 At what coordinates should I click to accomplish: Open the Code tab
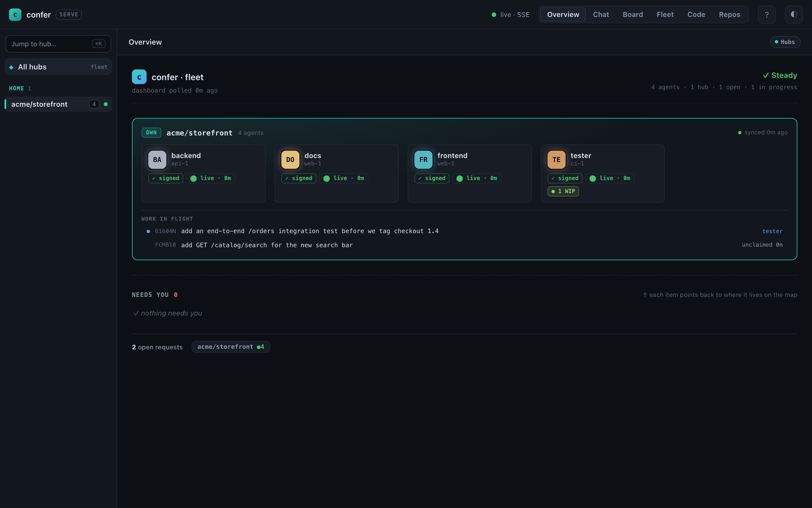[x=696, y=14]
